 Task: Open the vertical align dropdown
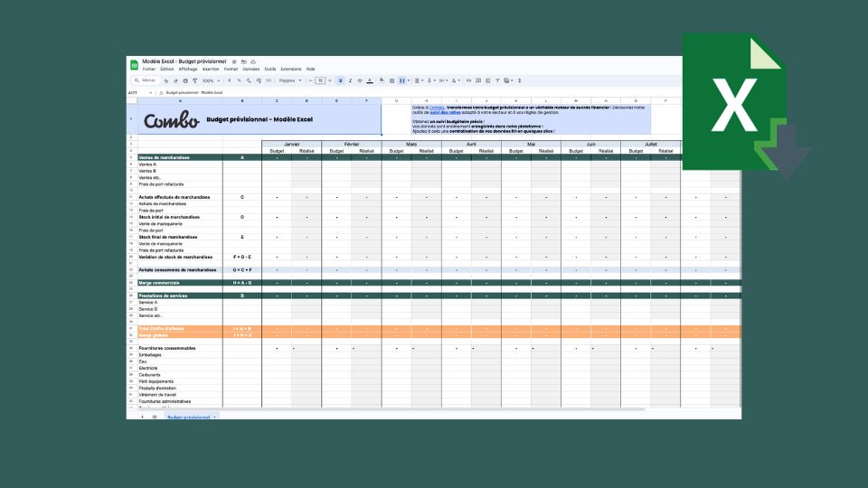430,80
